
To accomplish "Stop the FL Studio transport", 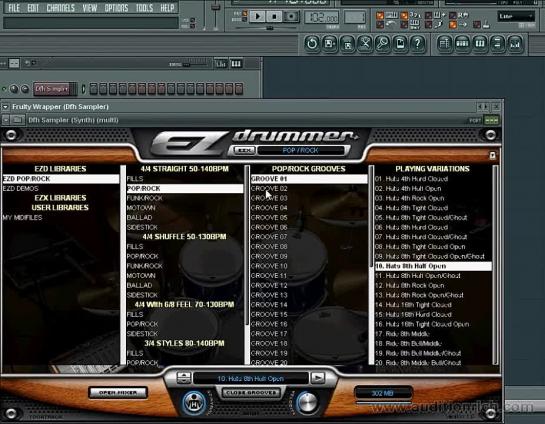I will 274,16.
